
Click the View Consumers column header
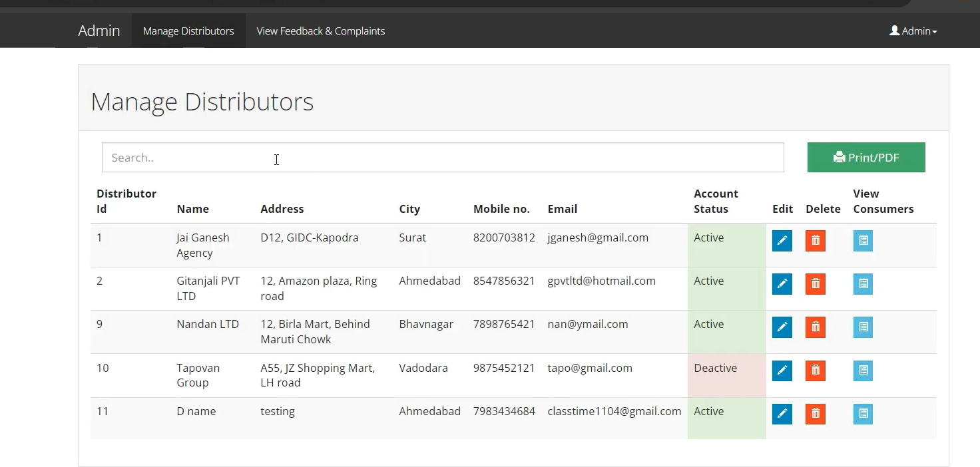click(883, 201)
